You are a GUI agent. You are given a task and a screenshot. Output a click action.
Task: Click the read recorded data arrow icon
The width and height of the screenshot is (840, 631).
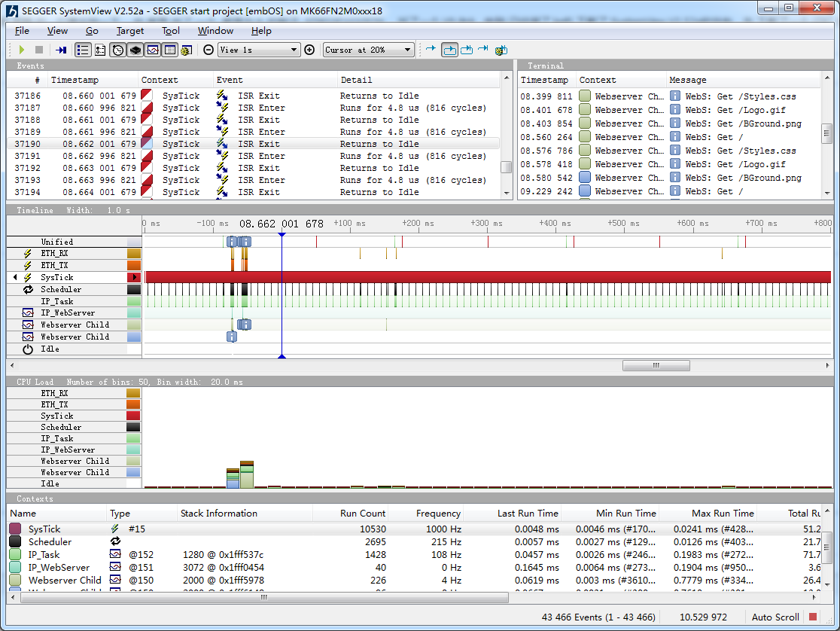[x=62, y=50]
